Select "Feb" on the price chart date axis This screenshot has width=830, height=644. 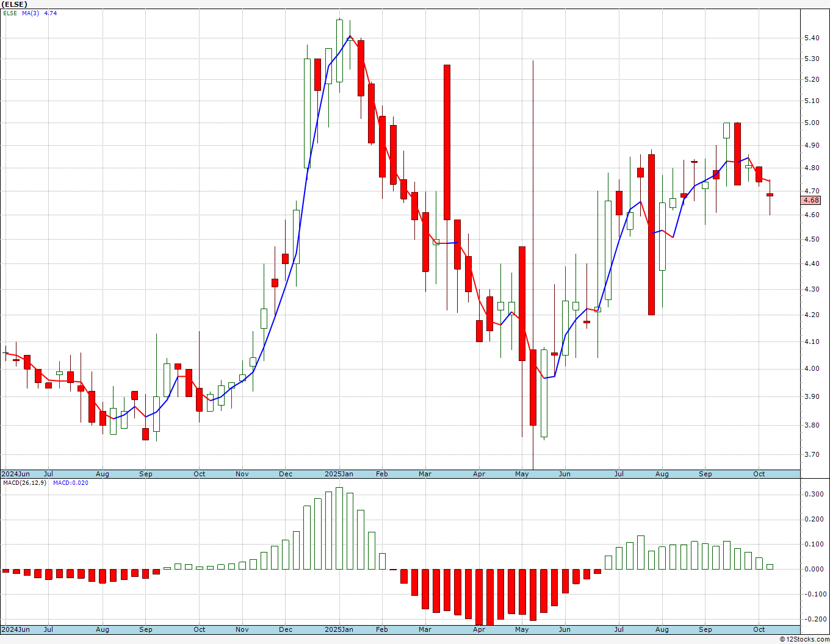(x=382, y=474)
